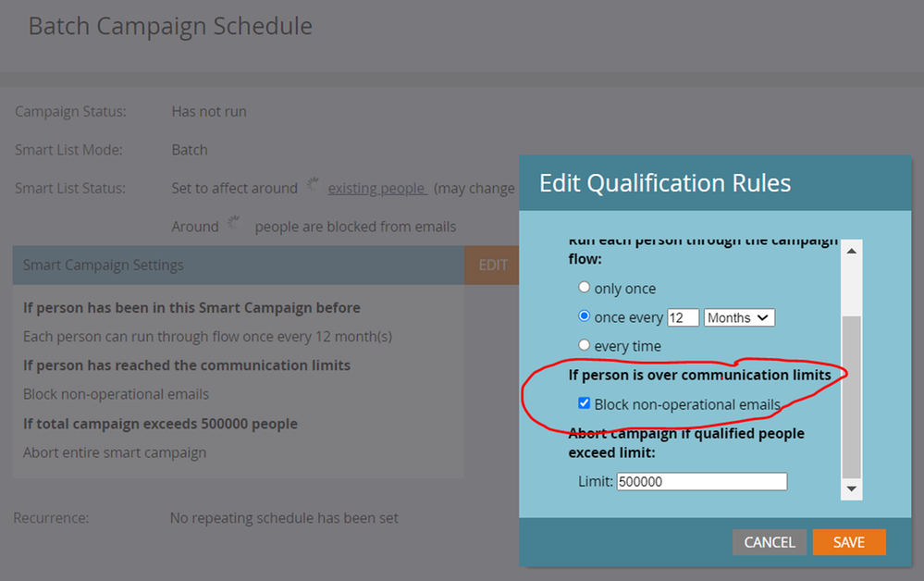The width and height of the screenshot is (924, 581).
Task: Pick the "every time" radio option
Action: (584, 345)
